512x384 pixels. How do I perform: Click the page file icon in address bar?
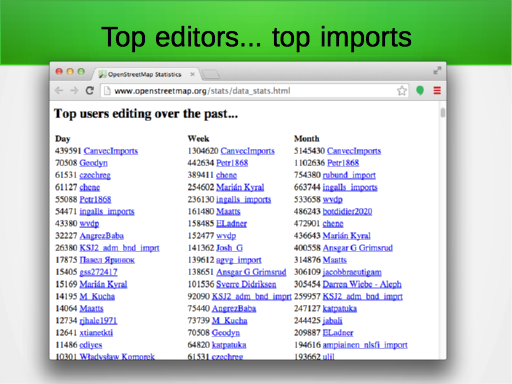point(107,91)
